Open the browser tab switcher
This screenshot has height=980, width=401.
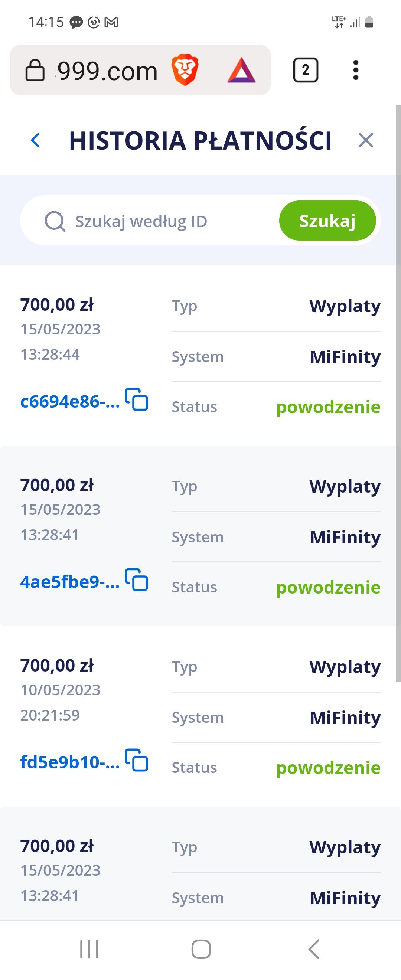pyautogui.click(x=306, y=70)
